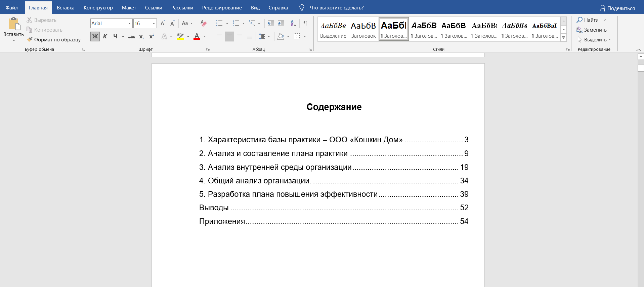Apply strikethrough formatting (abc)
Image resolution: width=644 pixels, height=287 pixels.
coord(132,36)
